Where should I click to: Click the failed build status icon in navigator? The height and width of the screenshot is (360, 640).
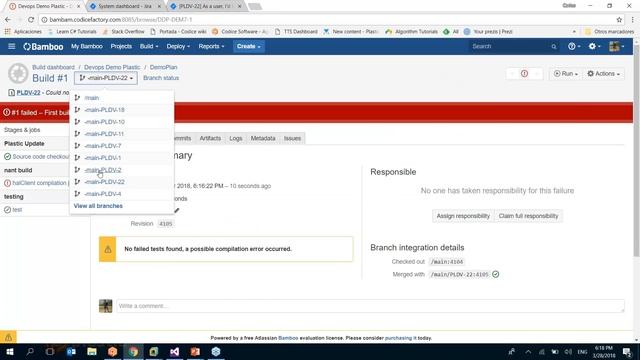click(x=524, y=74)
